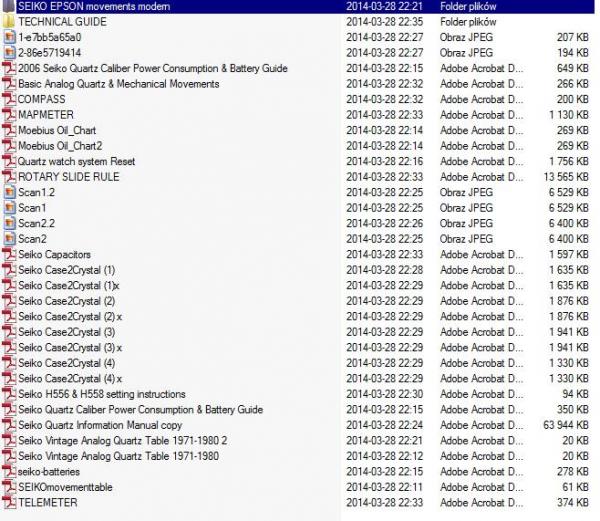Click the 1 756 KB size value

click(569, 161)
